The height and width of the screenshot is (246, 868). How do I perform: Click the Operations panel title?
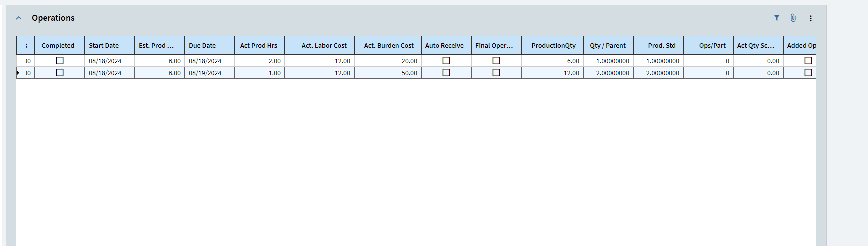point(53,18)
